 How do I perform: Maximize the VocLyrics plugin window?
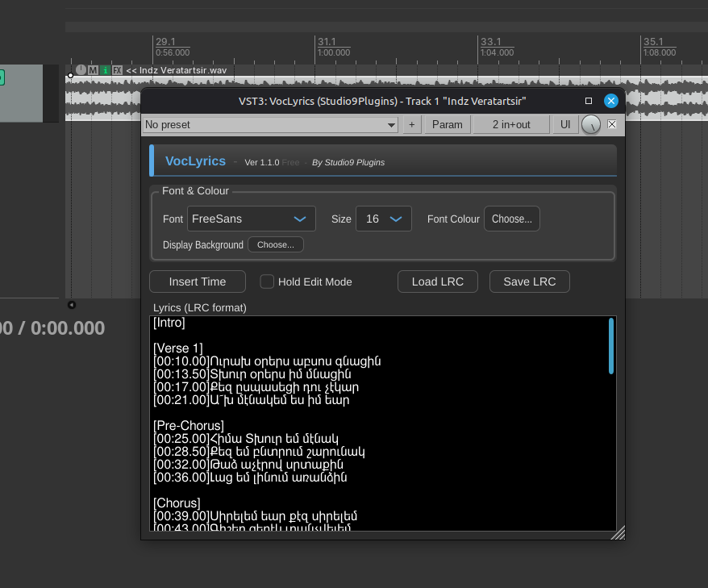589,101
